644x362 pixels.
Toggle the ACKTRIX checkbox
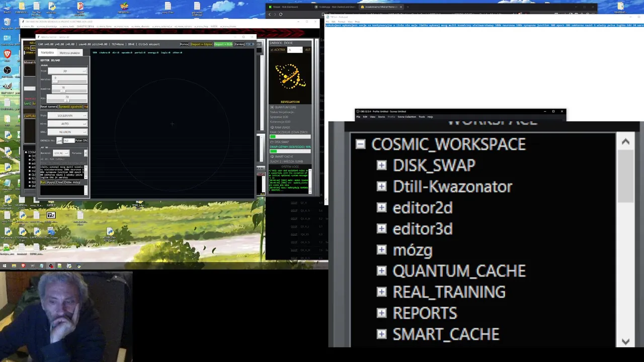tap(272, 50)
